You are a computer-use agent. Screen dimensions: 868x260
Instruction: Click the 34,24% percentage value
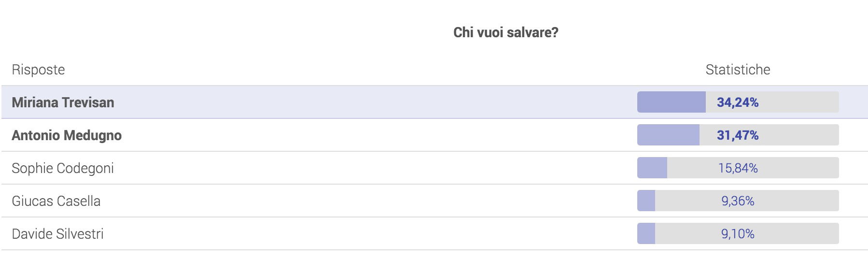(738, 102)
